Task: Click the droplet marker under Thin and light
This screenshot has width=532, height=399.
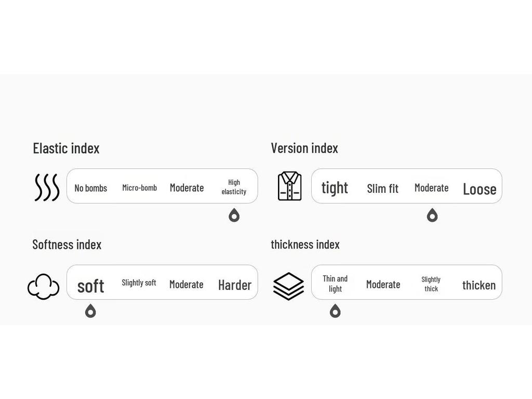Action: pyautogui.click(x=335, y=311)
